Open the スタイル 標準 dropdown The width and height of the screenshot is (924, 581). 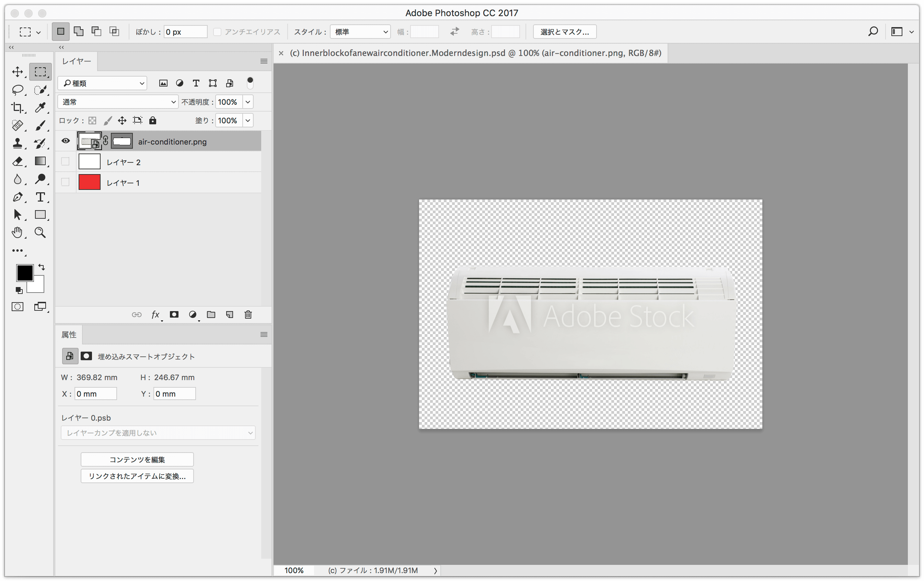(x=360, y=32)
